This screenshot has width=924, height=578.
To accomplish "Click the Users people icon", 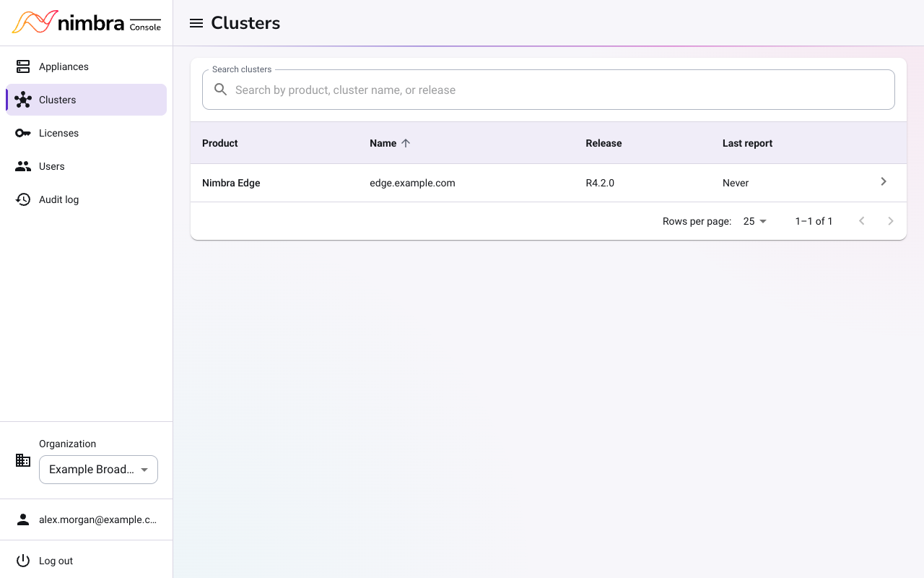I will coord(23,166).
